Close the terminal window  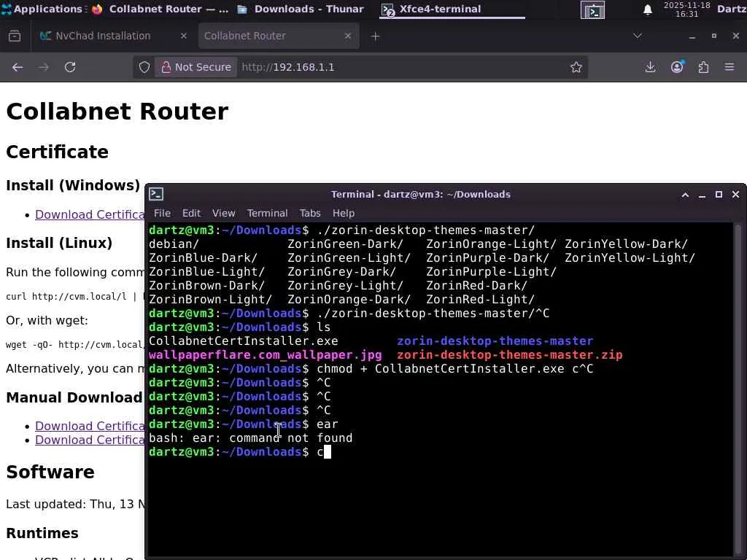click(x=735, y=194)
